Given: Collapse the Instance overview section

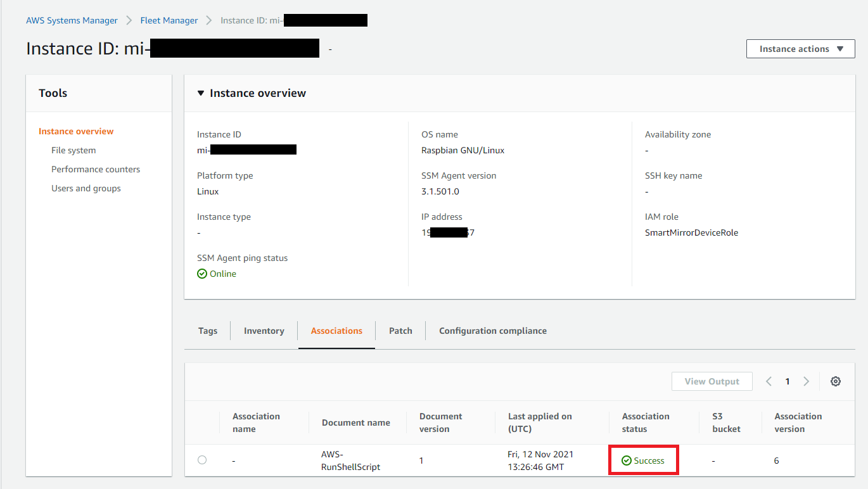Looking at the screenshot, I should 201,93.
